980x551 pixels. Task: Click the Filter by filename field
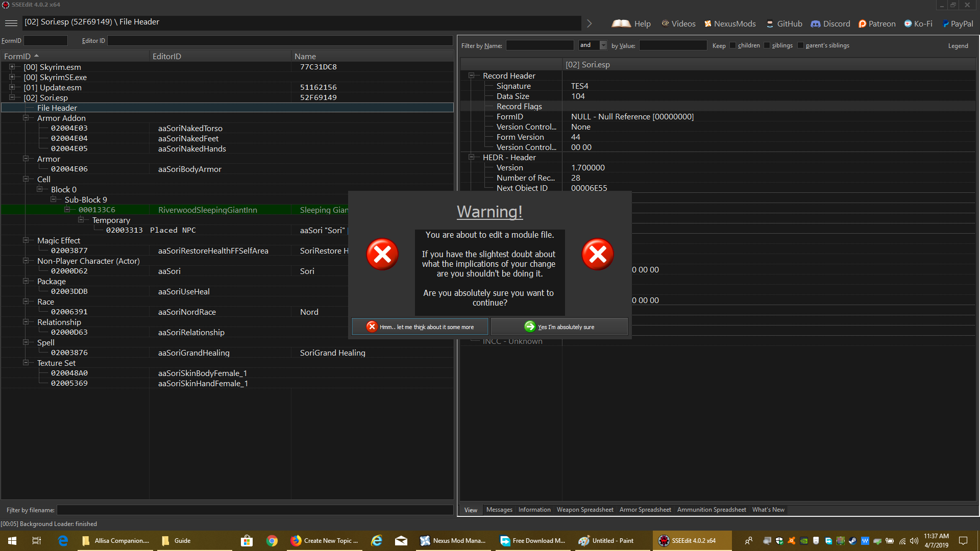click(x=255, y=510)
